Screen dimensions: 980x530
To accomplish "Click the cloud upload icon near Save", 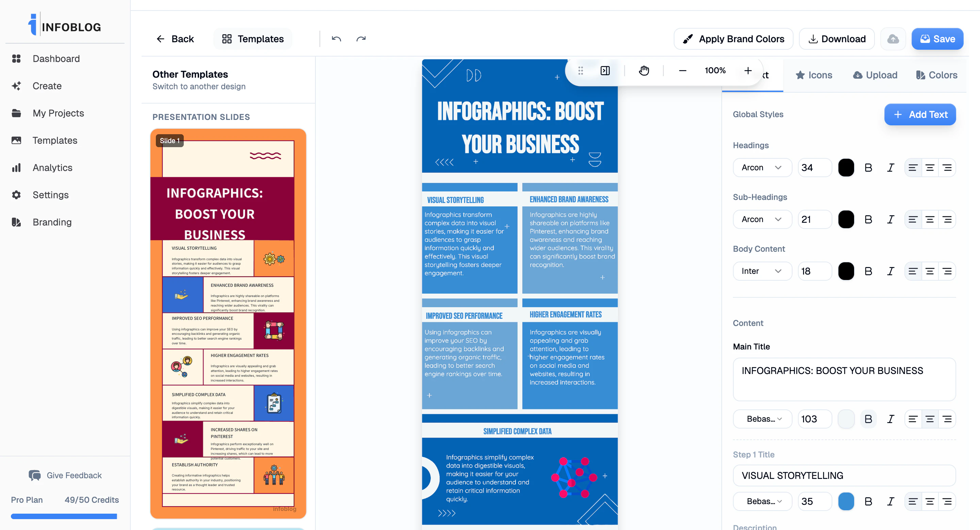I will pyautogui.click(x=893, y=38).
